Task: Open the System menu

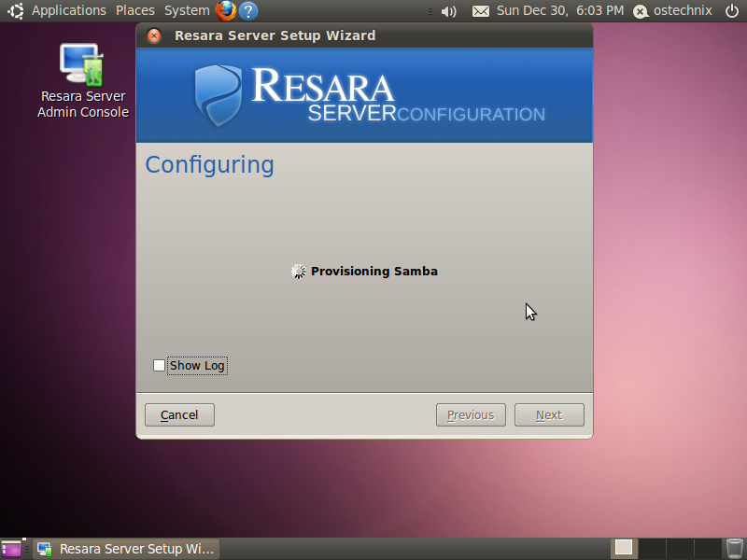Action: 187,10
